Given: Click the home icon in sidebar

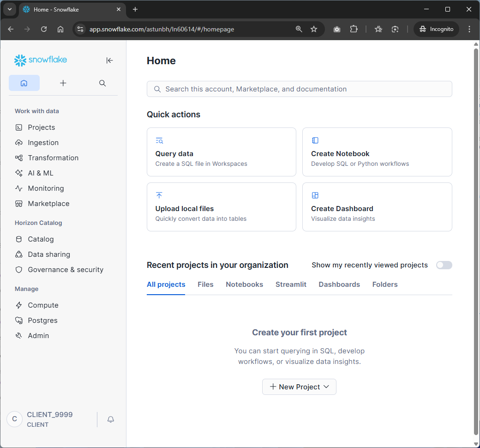Looking at the screenshot, I should pyautogui.click(x=24, y=83).
